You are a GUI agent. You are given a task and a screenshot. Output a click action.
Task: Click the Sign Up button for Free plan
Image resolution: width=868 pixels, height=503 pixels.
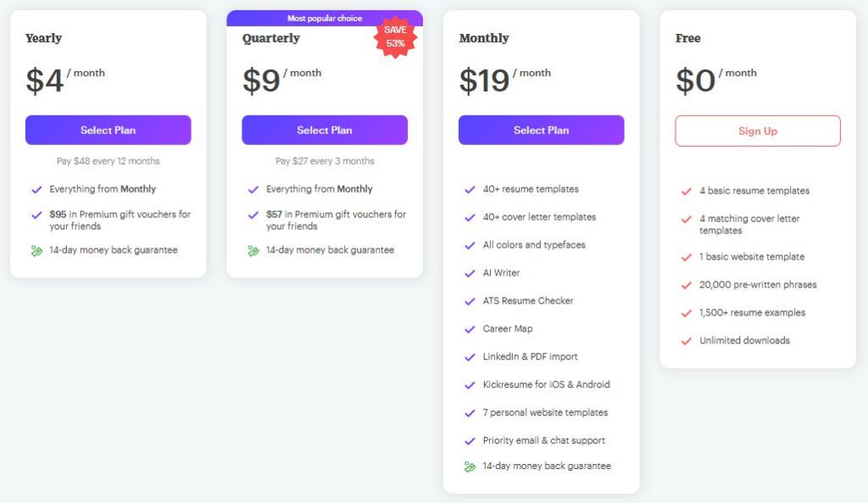click(757, 131)
